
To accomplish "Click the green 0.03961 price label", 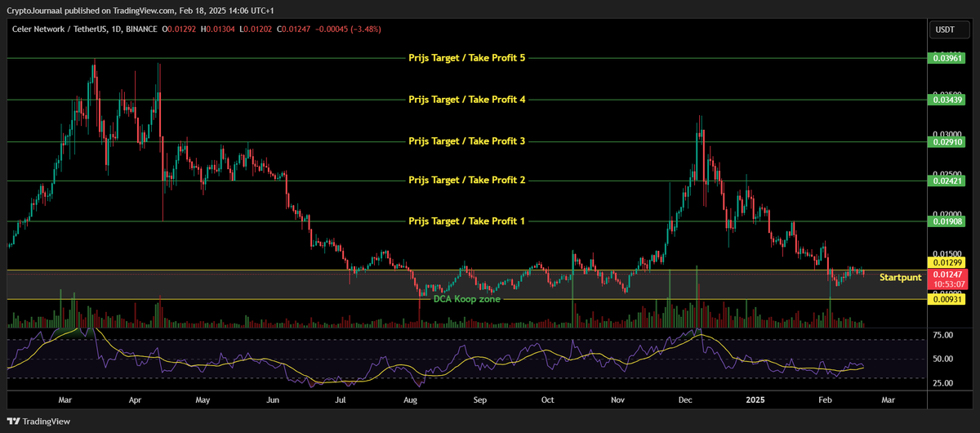I will (948, 58).
